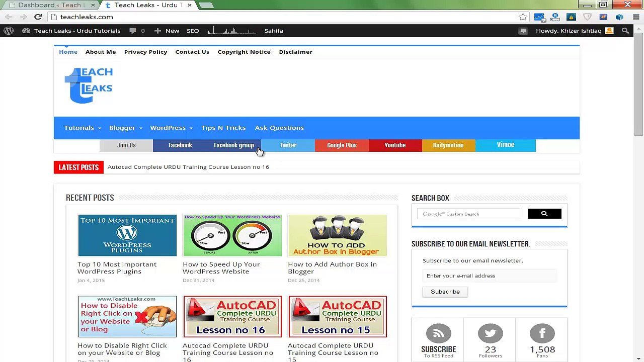Screen dimensions: 644x362
Task: Open the latest post ticker headline link
Action: coord(188,167)
